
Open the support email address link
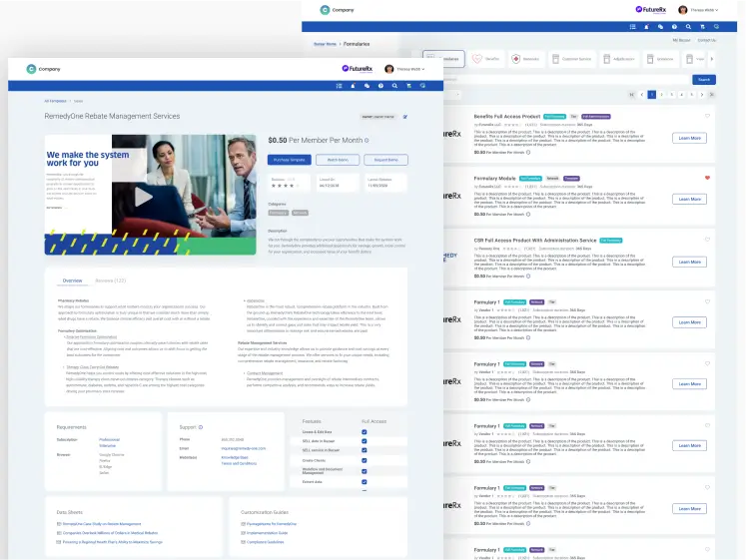click(244, 448)
